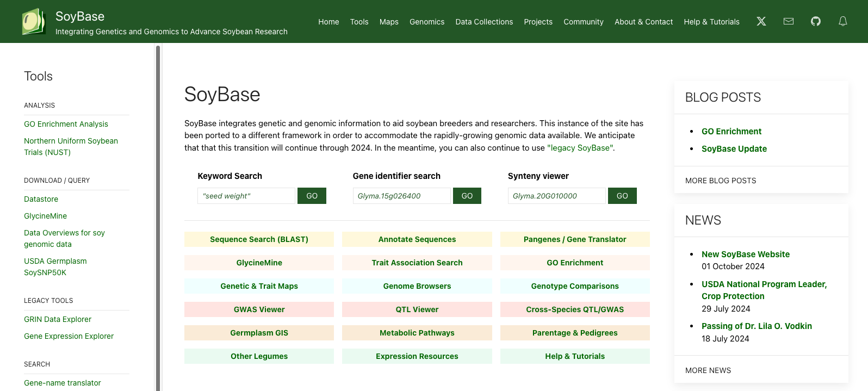Open the Maps menu
This screenshot has height=391, width=868.
(389, 22)
